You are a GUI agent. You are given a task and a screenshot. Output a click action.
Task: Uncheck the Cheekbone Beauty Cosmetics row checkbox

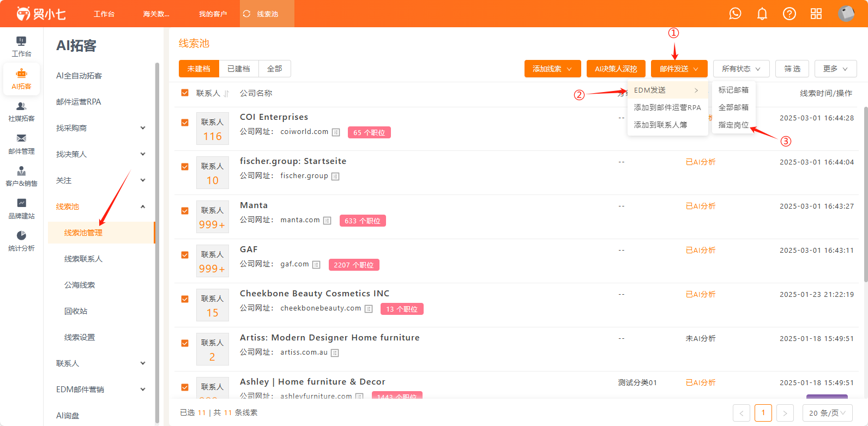point(185,299)
